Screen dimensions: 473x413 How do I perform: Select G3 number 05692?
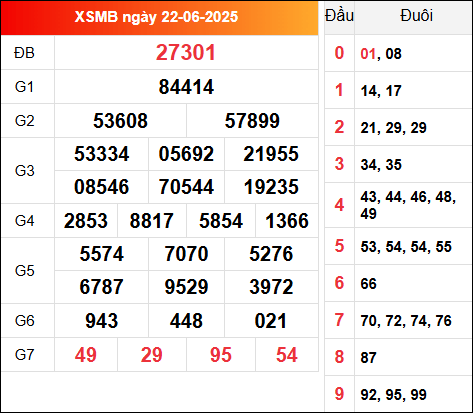(186, 154)
